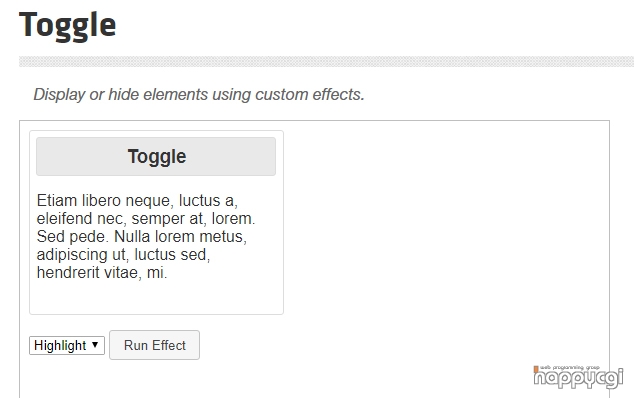Image resolution: width=634 pixels, height=398 pixels.
Task: Click the word Highlight inside the select box
Action: tap(60, 345)
